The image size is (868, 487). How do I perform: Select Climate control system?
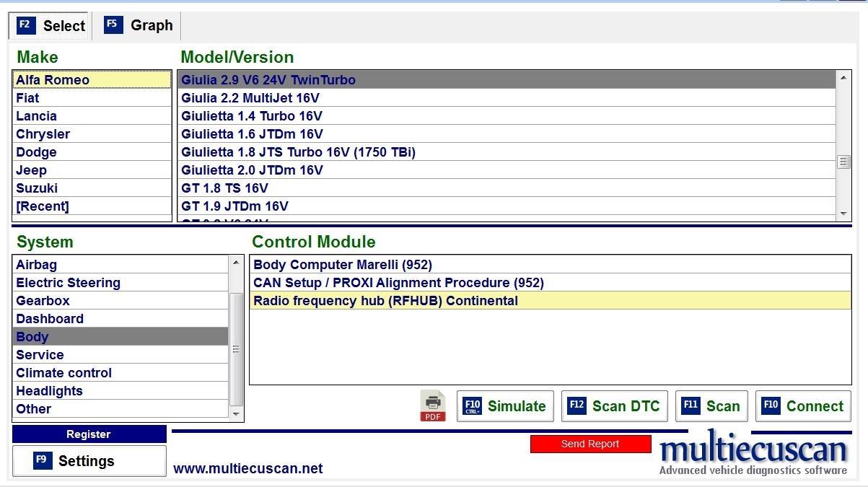[x=120, y=373]
